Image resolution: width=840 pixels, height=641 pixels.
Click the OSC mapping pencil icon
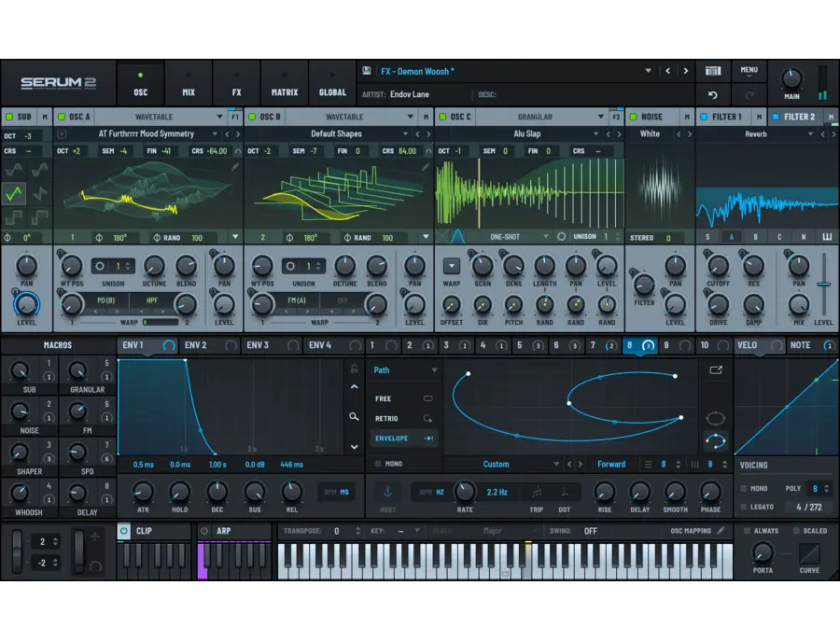[x=721, y=530]
